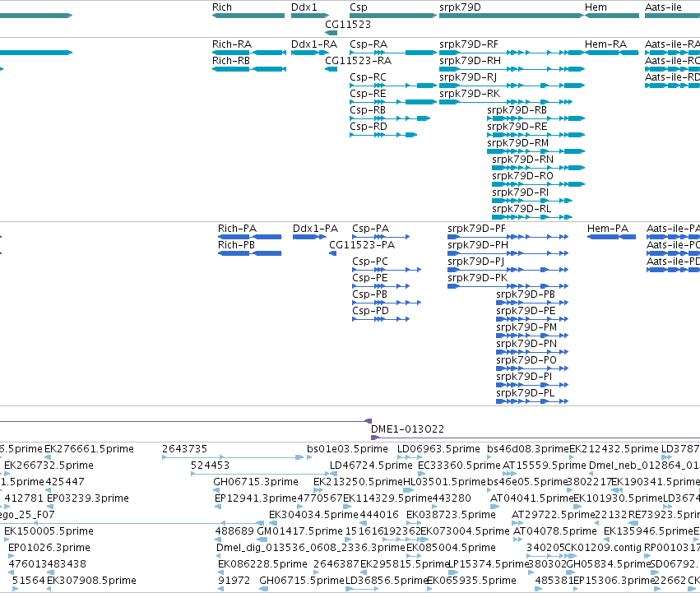
Task: Select the srpk79D-RM transcript
Action: (x=518, y=143)
